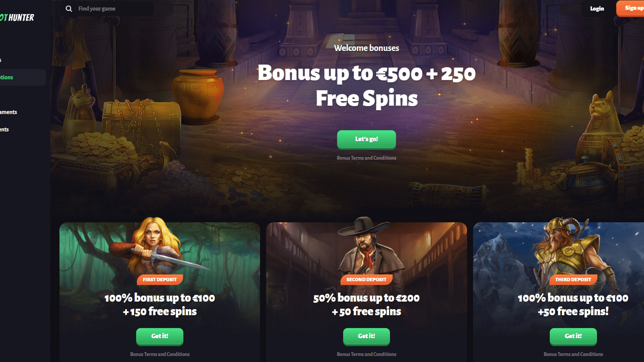Click the orange Sign up button
Image resolution: width=644 pixels, height=362 pixels.
(631, 8)
